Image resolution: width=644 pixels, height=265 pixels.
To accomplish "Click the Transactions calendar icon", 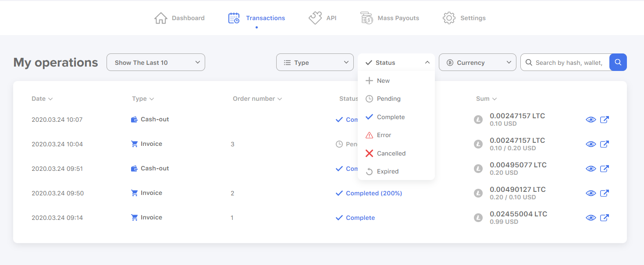I will point(234,18).
